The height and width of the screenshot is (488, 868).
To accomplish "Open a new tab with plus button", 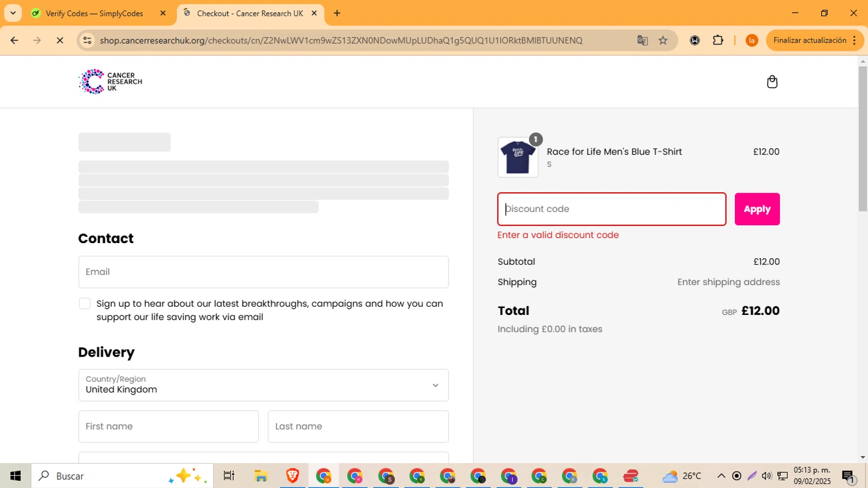I will tap(337, 13).
